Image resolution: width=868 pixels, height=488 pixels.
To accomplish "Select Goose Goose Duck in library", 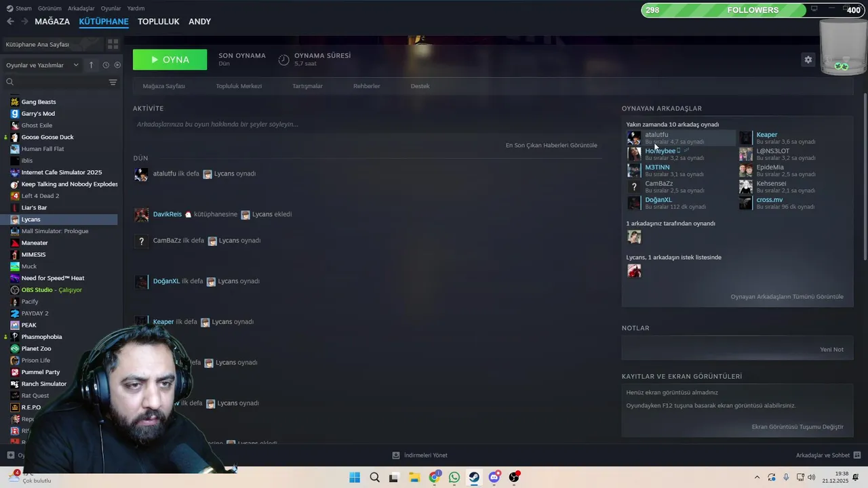I will click(47, 137).
